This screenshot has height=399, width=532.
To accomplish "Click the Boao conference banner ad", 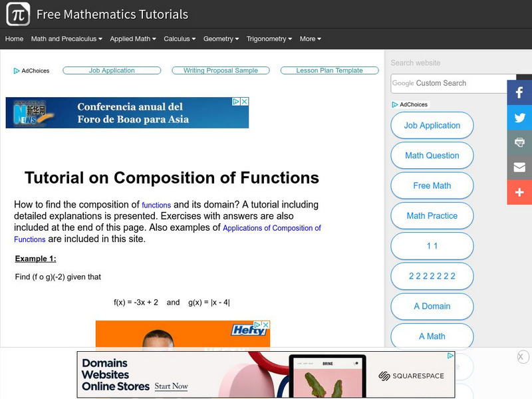I will click(x=127, y=112).
